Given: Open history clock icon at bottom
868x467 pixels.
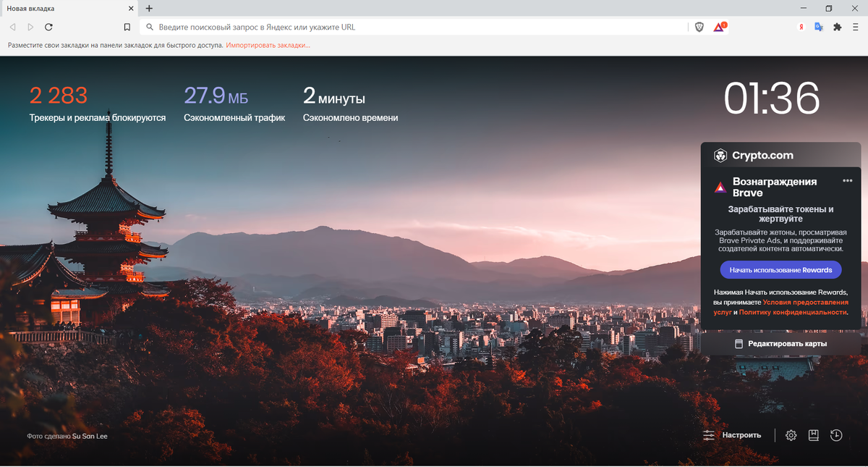Looking at the screenshot, I should coord(836,435).
